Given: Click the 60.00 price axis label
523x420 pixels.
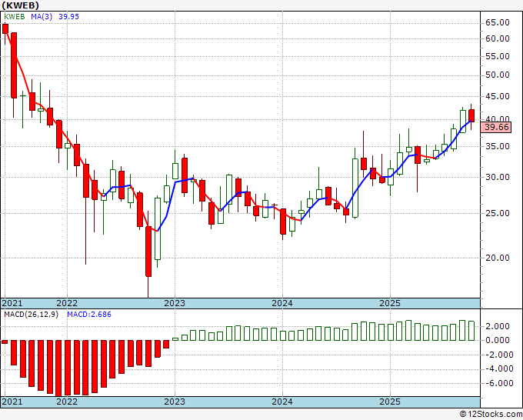Looking at the screenshot, I should 498,38.
